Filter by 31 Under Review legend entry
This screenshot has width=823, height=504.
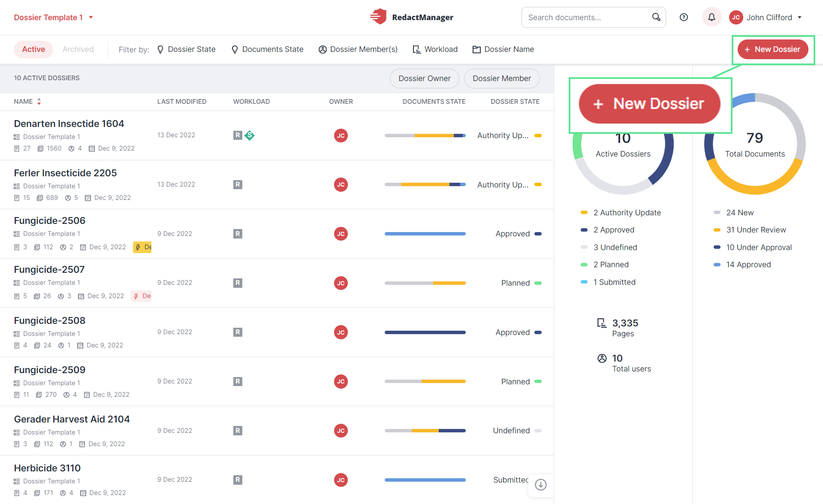(x=750, y=230)
